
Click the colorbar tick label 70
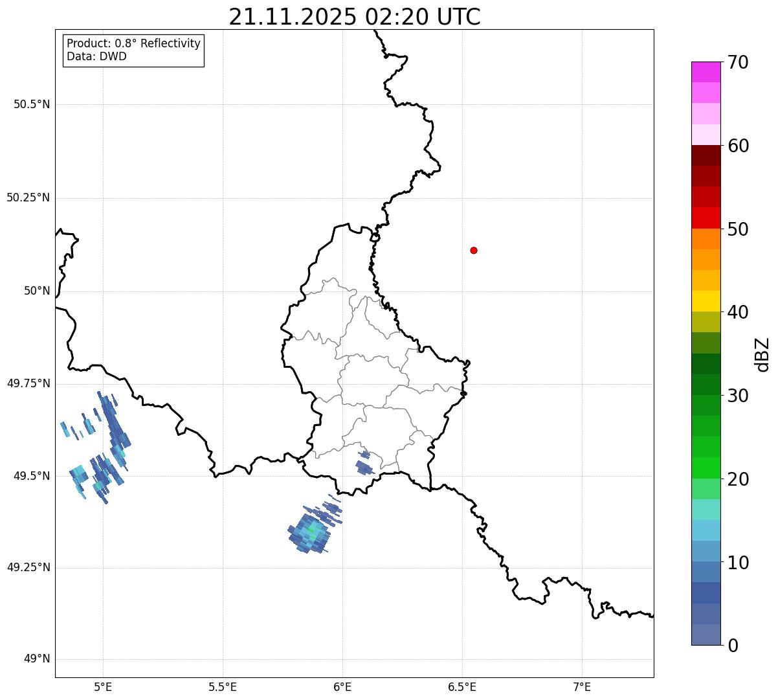tap(738, 63)
